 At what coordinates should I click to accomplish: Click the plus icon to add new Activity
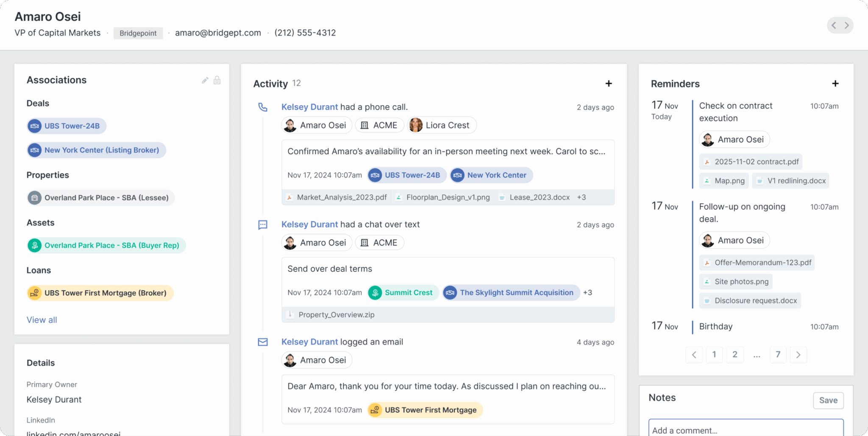609,83
